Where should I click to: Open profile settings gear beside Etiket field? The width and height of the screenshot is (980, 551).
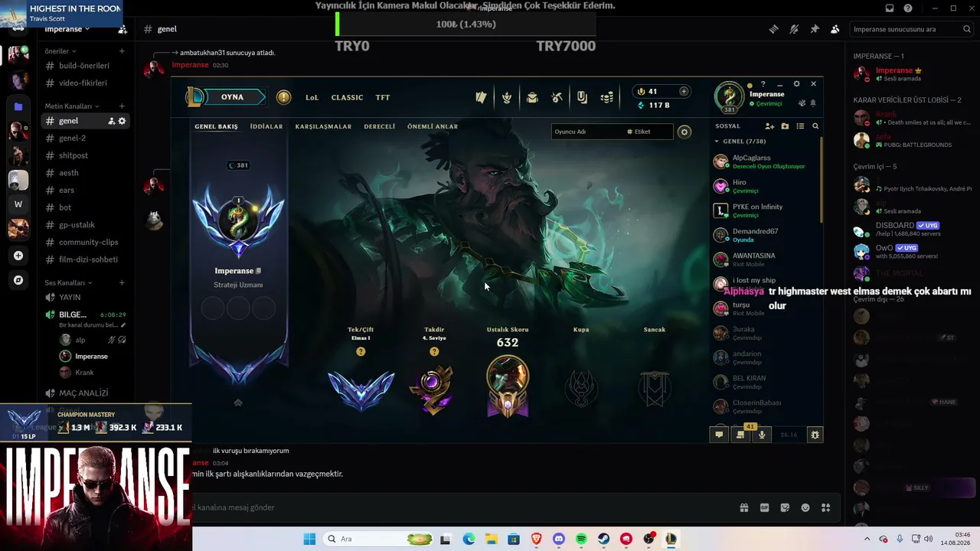click(684, 132)
